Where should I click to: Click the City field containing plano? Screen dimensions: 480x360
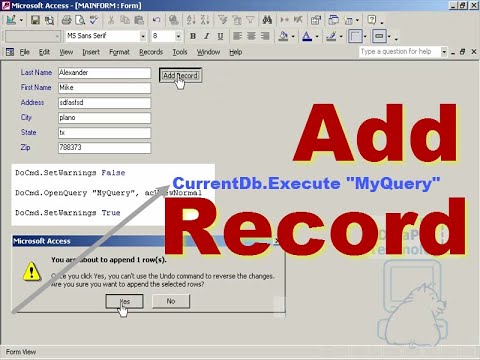[x=104, y=118]
